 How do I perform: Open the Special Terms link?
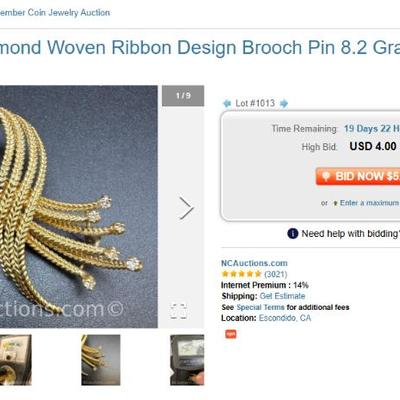point(260,307)
